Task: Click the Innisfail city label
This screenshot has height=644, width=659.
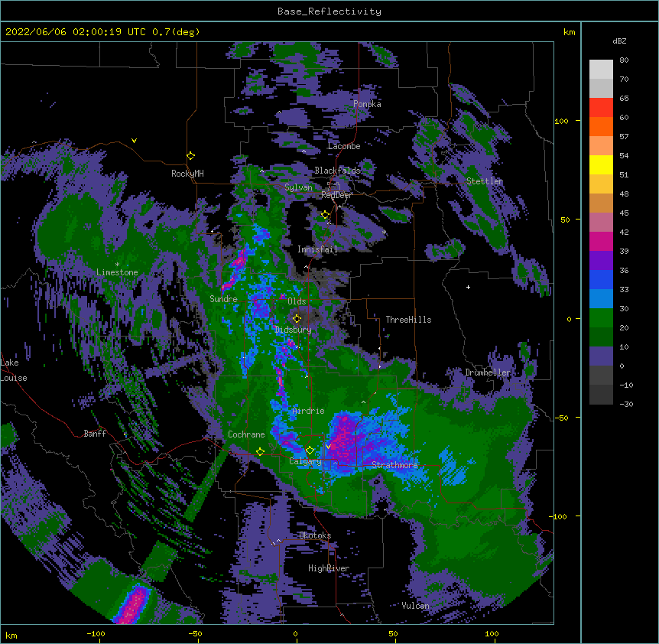Action: (317, 249)
